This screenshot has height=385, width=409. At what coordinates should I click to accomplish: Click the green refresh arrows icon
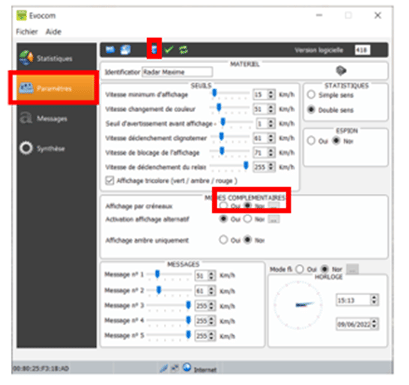point(183,50)
